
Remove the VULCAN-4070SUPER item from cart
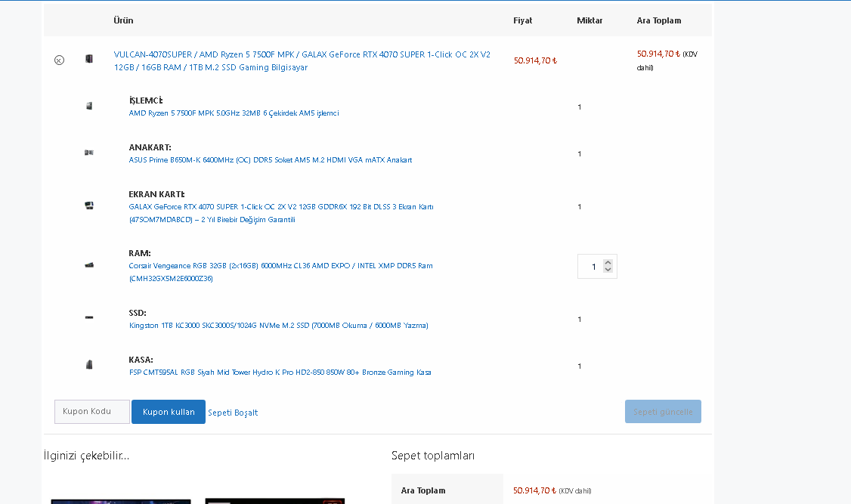[x=59, y=60]
